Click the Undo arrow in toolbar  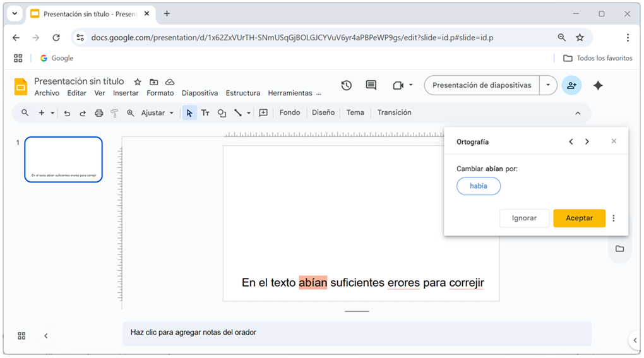67,113
